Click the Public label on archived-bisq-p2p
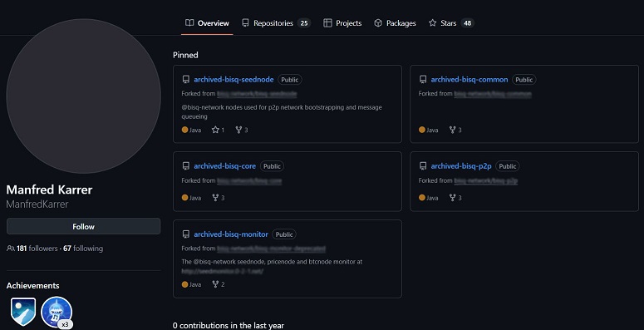This screenshot has width=644, height=330. [x=507, y=166]
